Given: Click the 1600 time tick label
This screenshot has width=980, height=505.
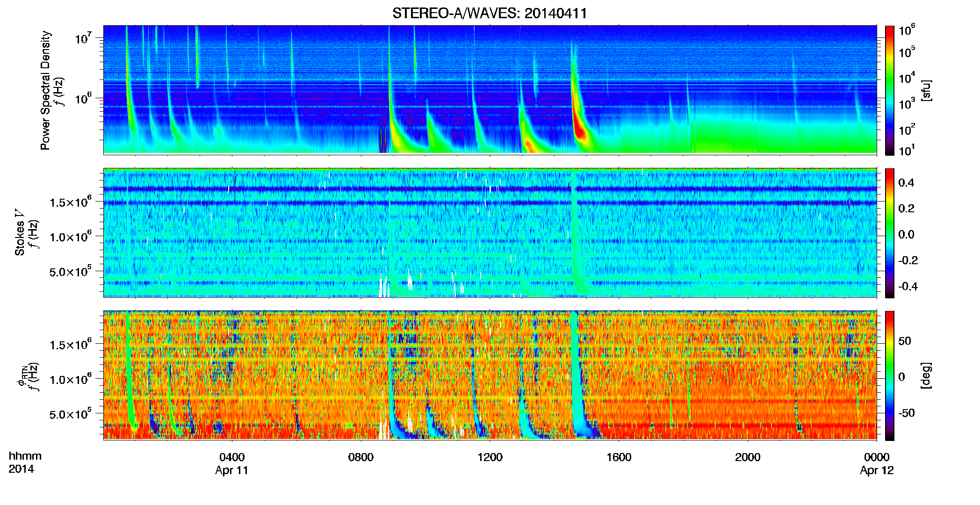Looking at the screenshot, I should pyautogui.click(x=619, y=457).
